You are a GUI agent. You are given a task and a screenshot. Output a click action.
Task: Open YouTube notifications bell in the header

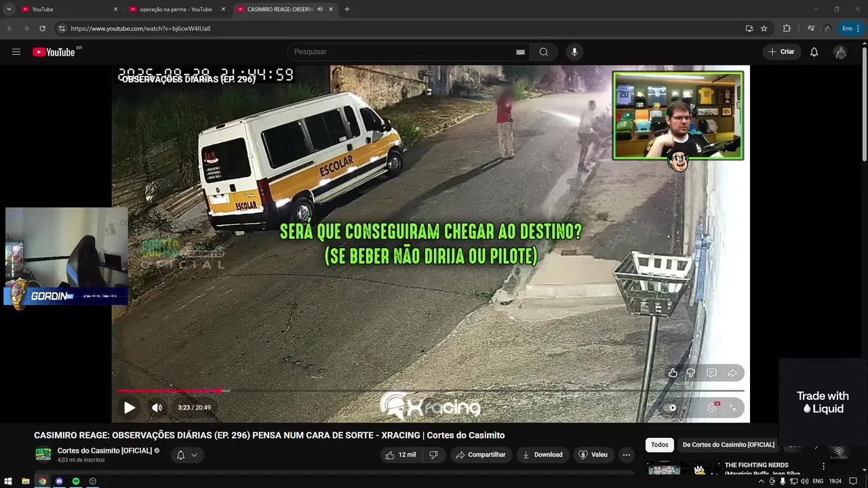click(814, 52)
